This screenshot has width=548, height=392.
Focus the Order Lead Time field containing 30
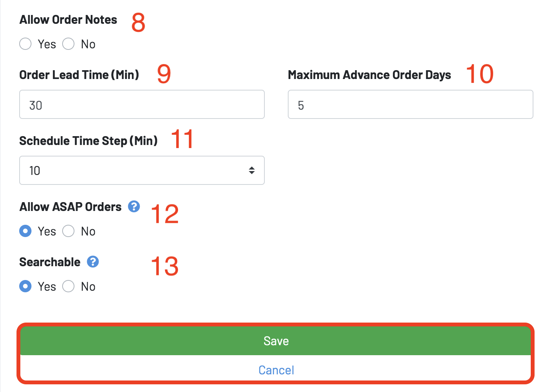(x=142, y=104)
